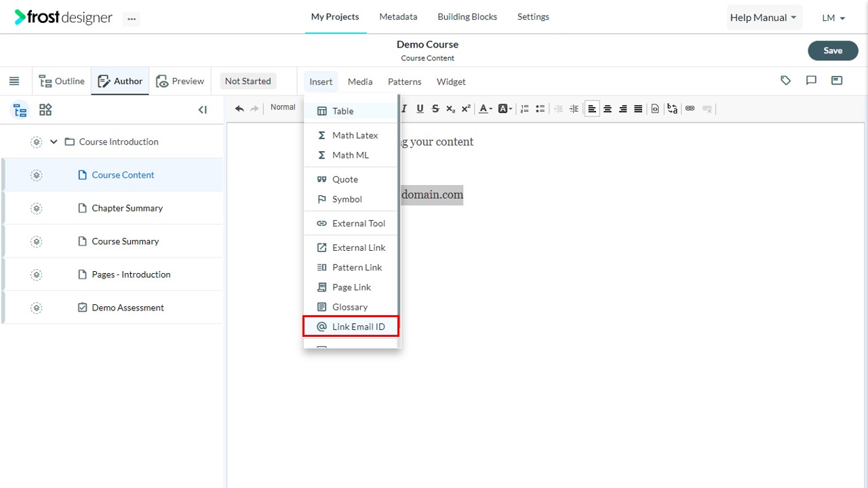Viewport: 868px width, 488px height.
Task: Click the find and replace icon
Action: click(672, 108)
